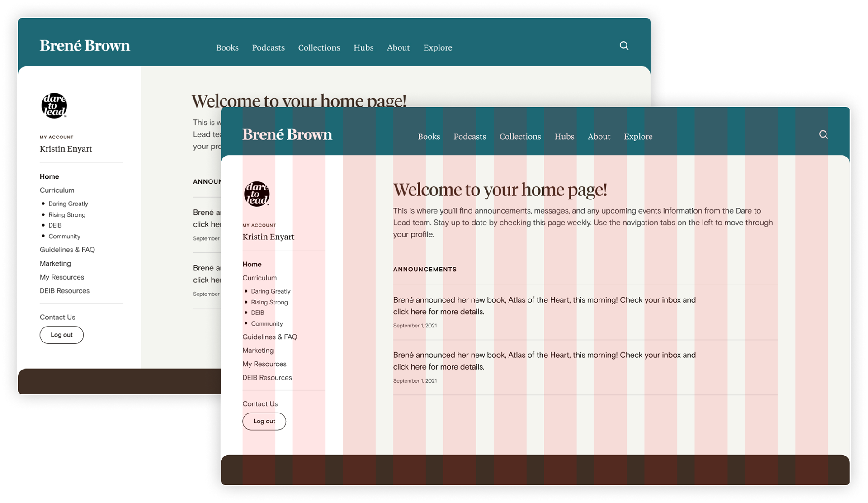Screen dimensions: 868x503
Task: Click the Log out button in the front window
Action: (264, 421)
